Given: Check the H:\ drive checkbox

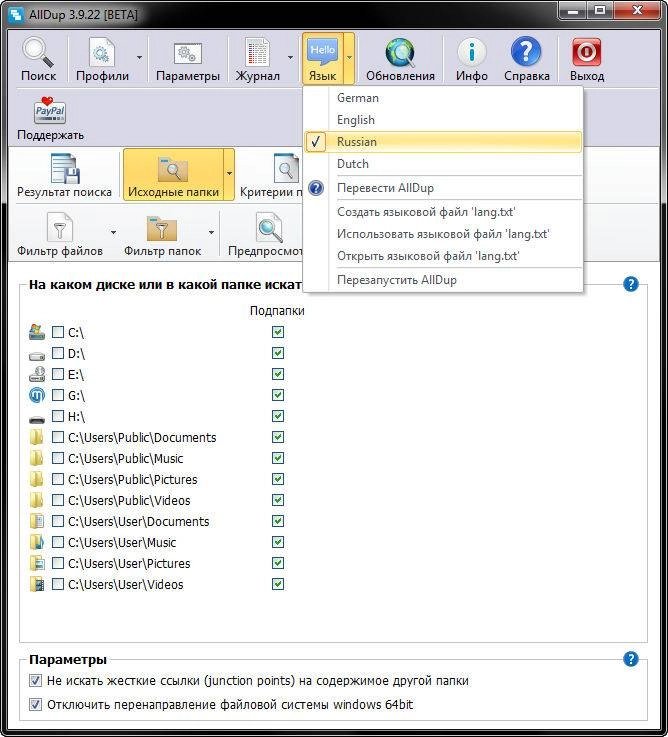Looking at the screenshot, I should 58,416.
